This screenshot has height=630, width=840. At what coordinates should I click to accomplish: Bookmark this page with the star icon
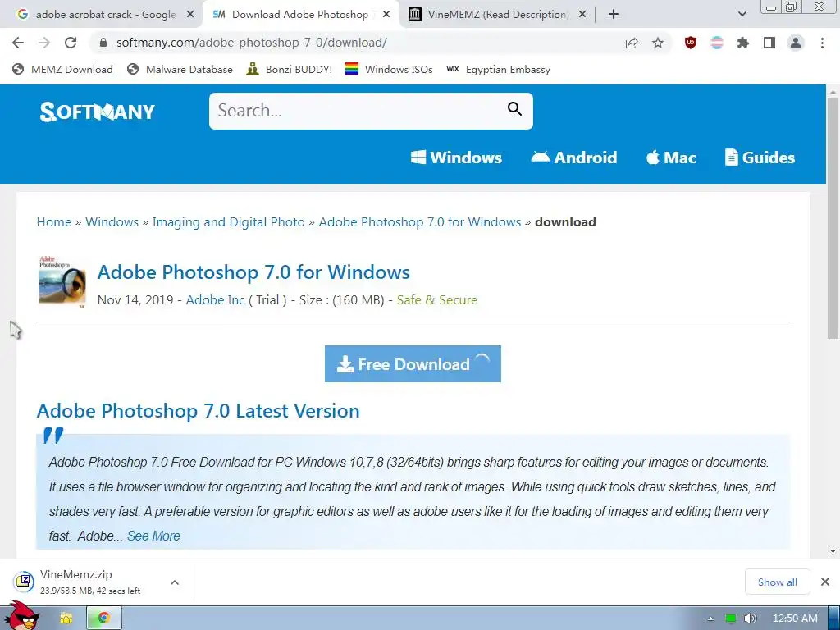pos(658,43)
